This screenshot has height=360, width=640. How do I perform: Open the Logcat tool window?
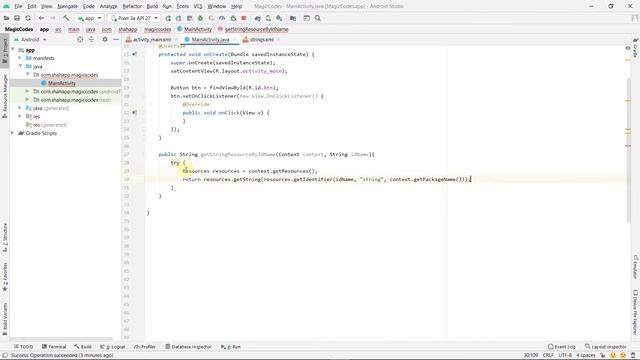click(113, 347)
